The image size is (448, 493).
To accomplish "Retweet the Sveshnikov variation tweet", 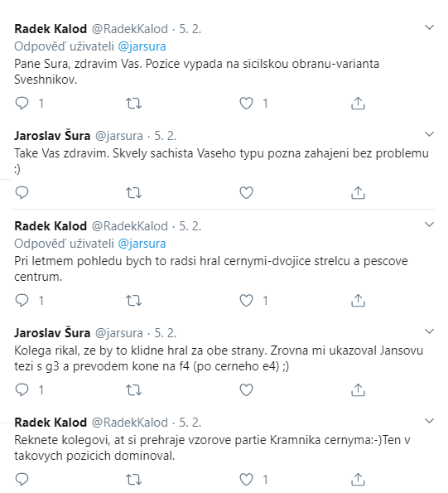I will [x=134, y=103].
